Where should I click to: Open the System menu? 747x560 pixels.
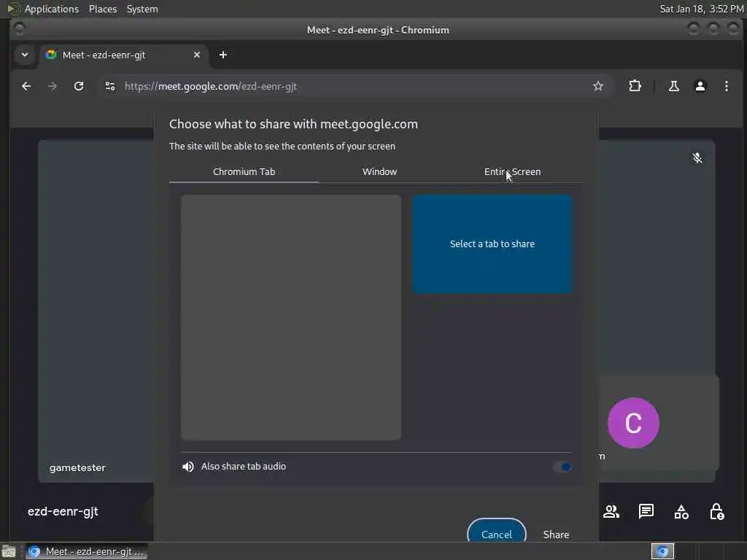click(142, 9)
